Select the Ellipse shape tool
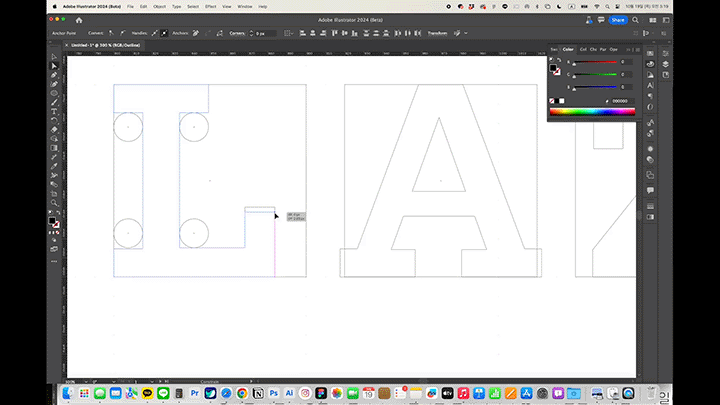Screen dimensions: 720x405 [54, 93]
